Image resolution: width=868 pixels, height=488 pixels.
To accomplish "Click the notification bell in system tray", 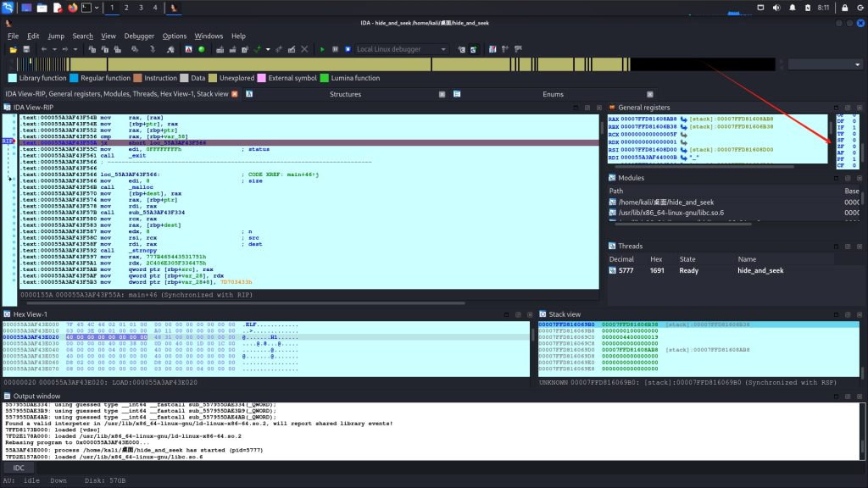I will point(793,8).
